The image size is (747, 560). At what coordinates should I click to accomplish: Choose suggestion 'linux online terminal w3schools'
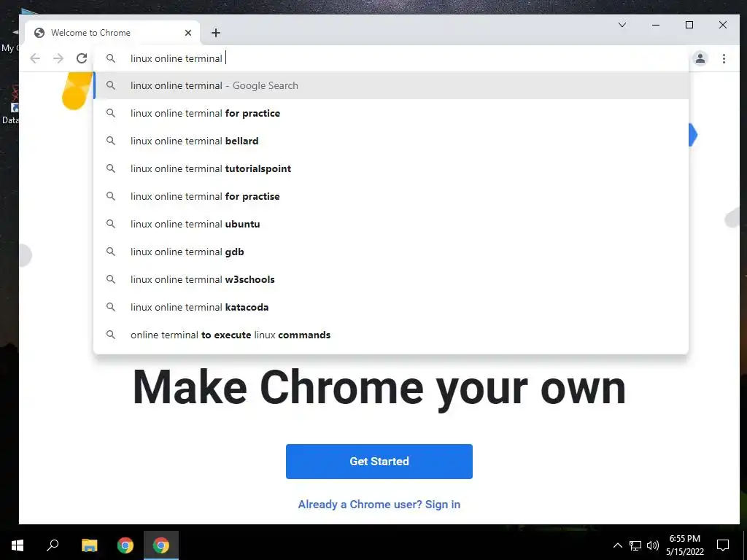pyautogui.click(x=391, y=279)
